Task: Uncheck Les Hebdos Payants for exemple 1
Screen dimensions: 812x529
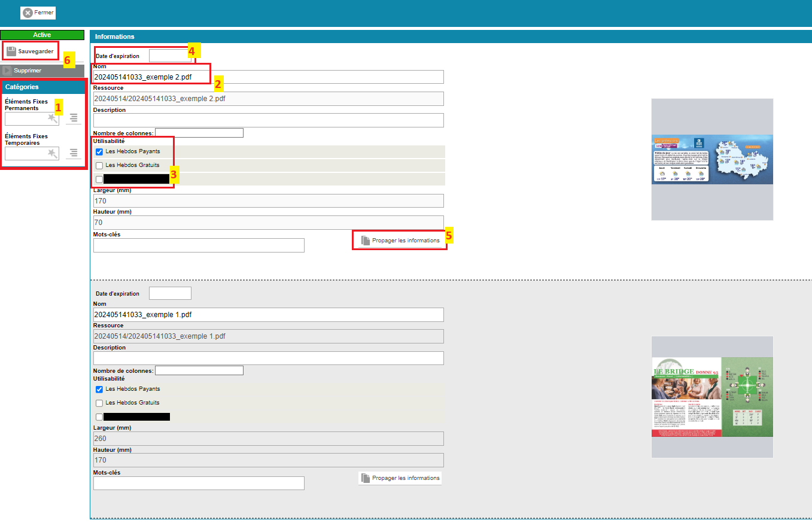Action: [99, 390]
